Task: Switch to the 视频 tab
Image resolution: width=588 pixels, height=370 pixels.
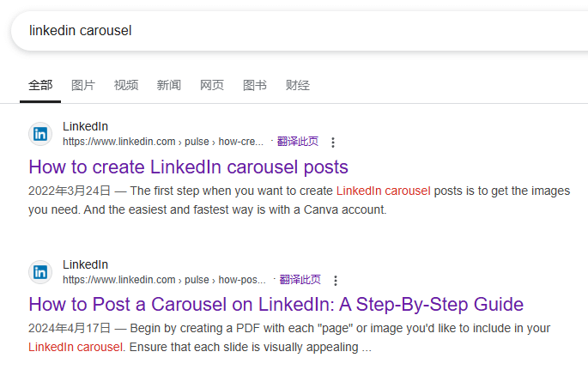Action: 126,86
